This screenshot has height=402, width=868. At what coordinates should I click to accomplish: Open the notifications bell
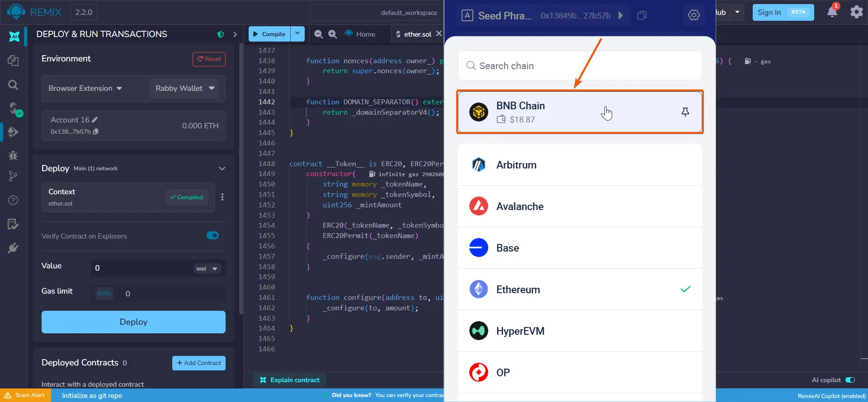tap(832, 11)
